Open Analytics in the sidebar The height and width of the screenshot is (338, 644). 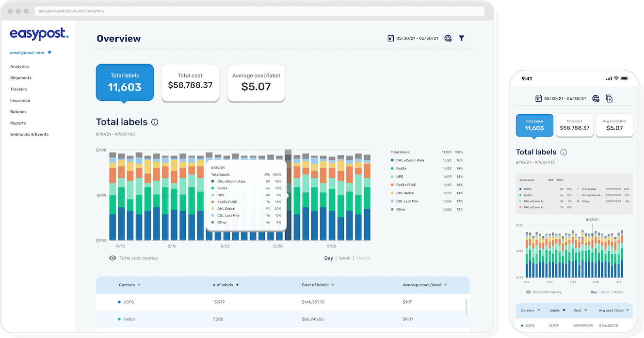point(19,66)
